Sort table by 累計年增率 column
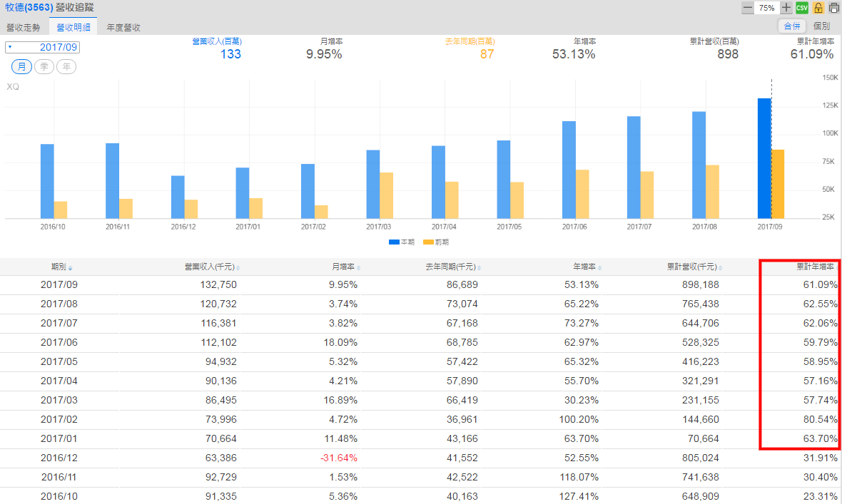The image size is (842, 504). tap(816, 267)
